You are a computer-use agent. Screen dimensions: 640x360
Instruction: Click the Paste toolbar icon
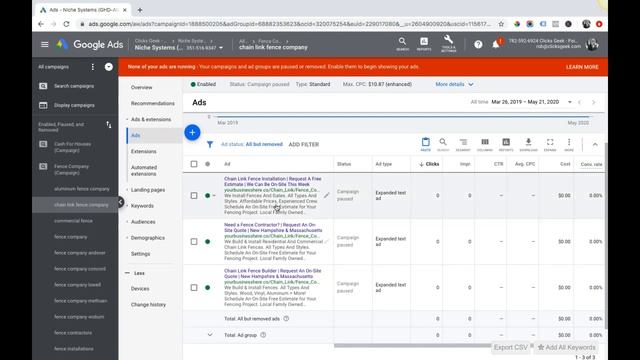(x=425, y=144)
